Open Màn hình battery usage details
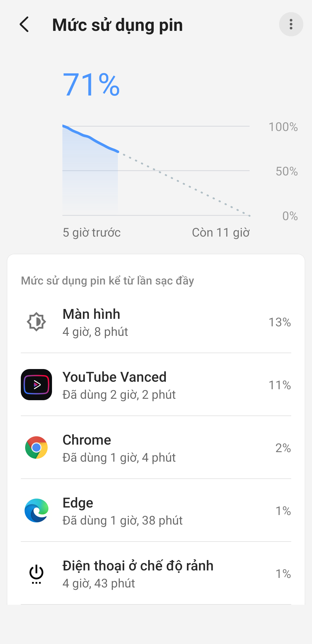312x644 pixels. (x=156, y=322)
